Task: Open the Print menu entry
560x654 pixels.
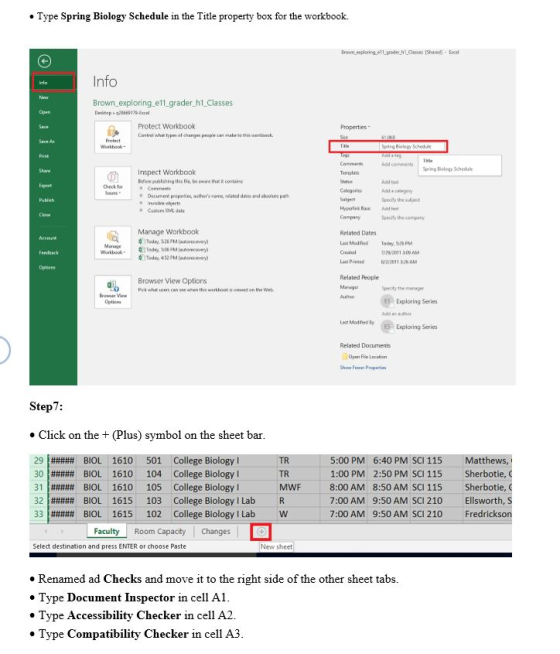Action: coord(44,156)
